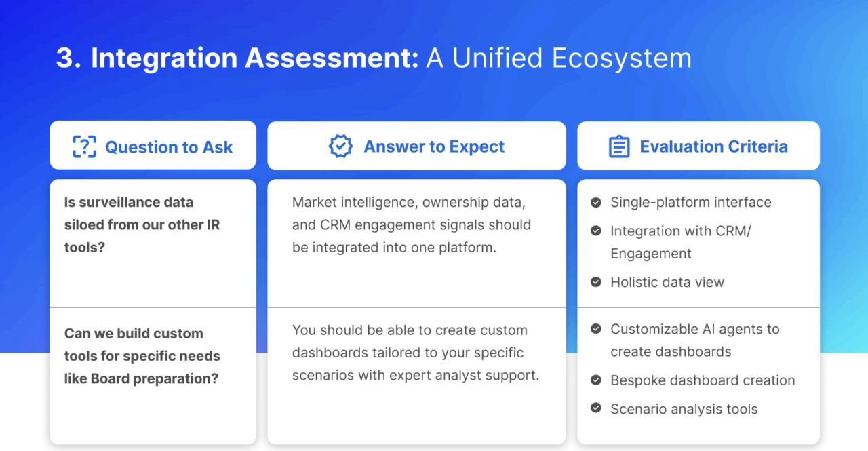Click the question mark scan icon
The image size is (868, 451).
click(84, 146)
